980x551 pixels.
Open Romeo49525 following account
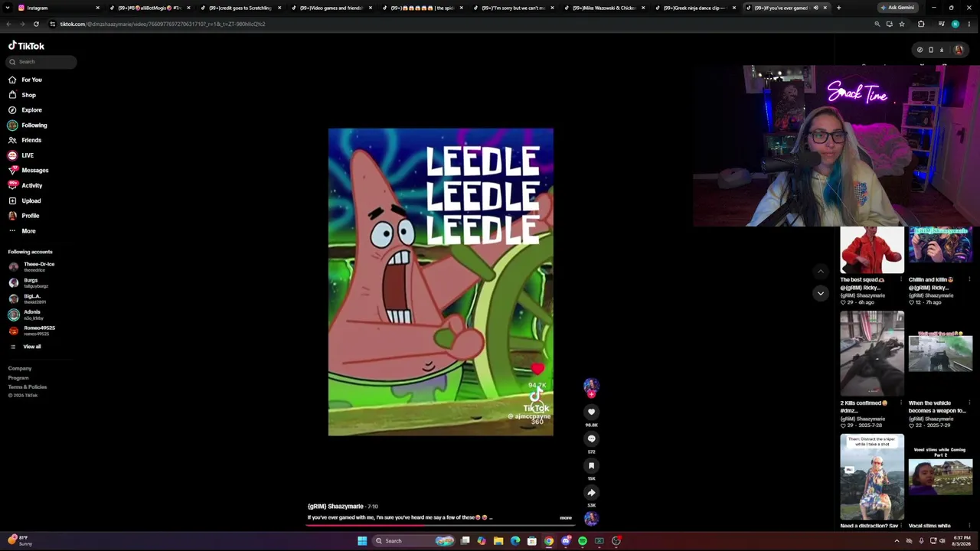[31, 331]
